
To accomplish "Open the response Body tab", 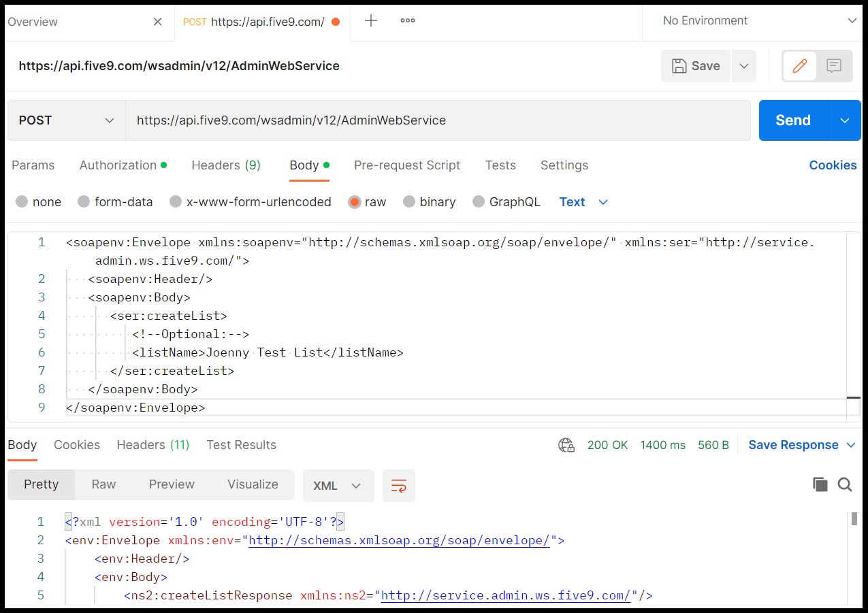I will pos(22,445).
